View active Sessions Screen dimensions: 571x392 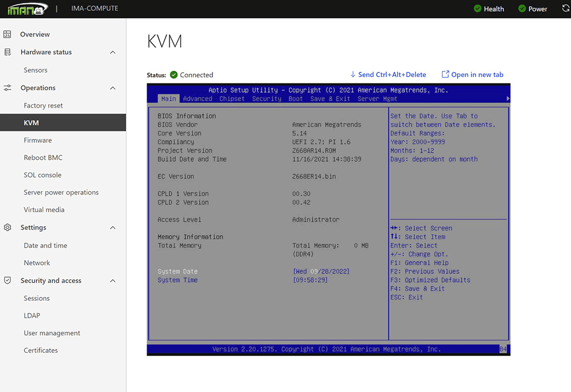pyautogui.click(x=37, y=298)
